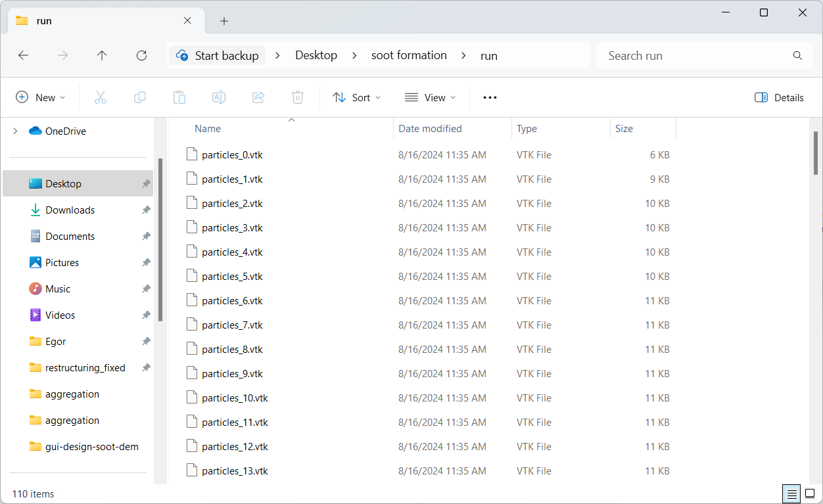Click the Rename icon in toolbar
The width and height of the screenshot is (823, 504).
coord(219,97)
